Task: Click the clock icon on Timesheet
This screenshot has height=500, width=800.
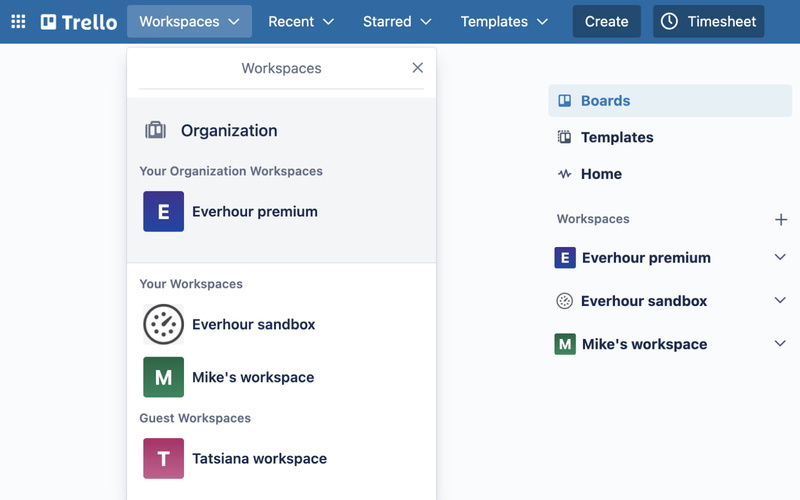Action: 669,21
